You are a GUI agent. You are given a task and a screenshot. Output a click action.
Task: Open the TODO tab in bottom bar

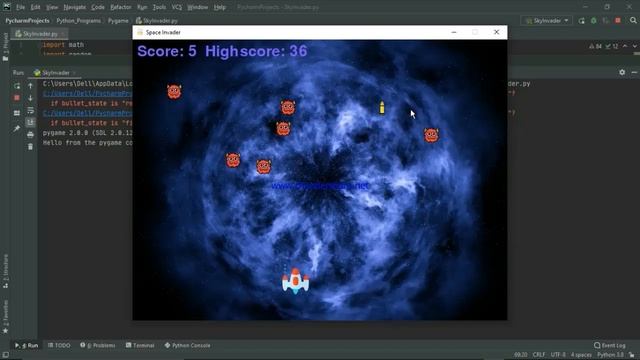(59, 345)
